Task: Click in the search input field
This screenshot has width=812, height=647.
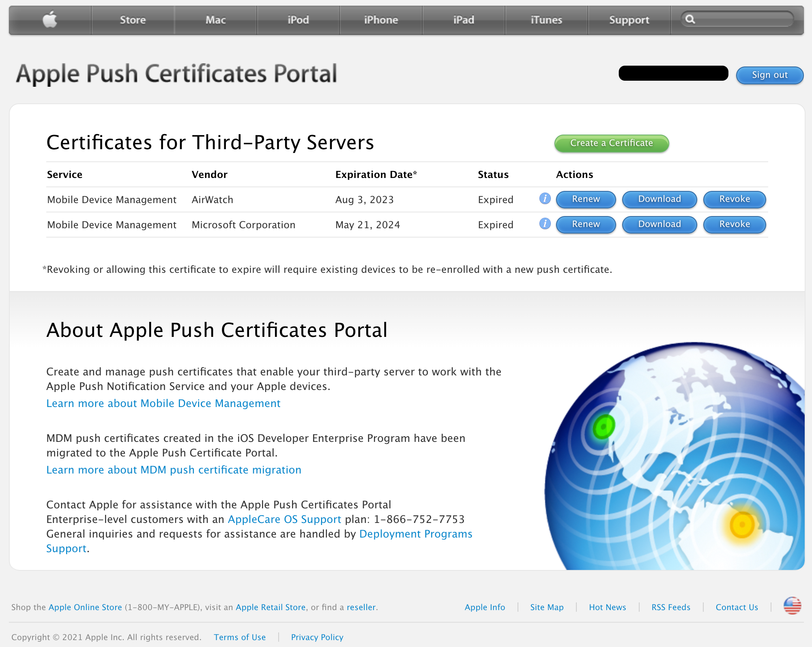Action: click(x=742, y=19)
